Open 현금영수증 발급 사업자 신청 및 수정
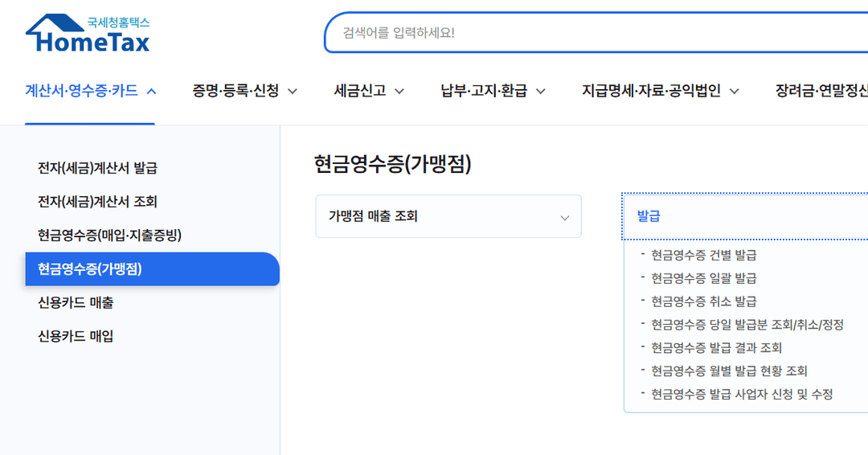This screenshot has height=455, width=868. [742, 395]
